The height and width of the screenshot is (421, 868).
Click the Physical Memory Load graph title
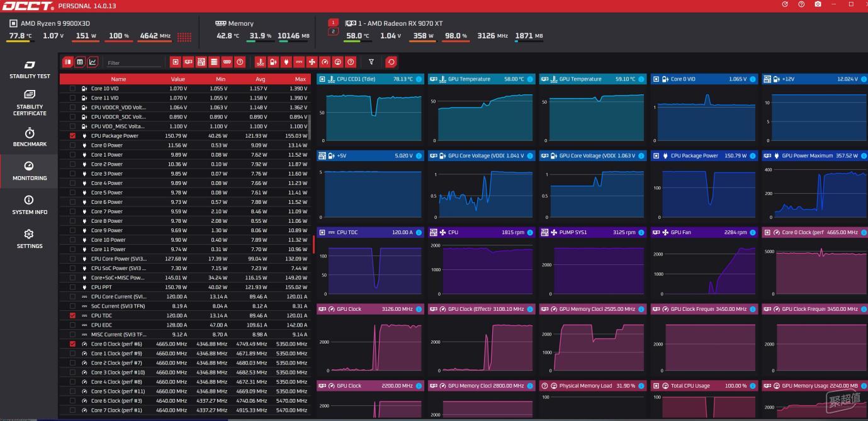pyautogui.click(x=585, y=386)
